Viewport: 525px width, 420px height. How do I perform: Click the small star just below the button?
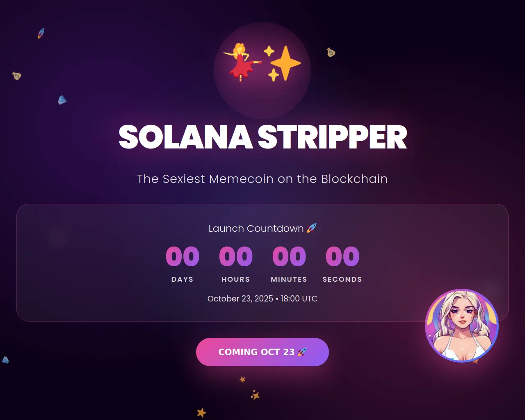coord(242,379)
